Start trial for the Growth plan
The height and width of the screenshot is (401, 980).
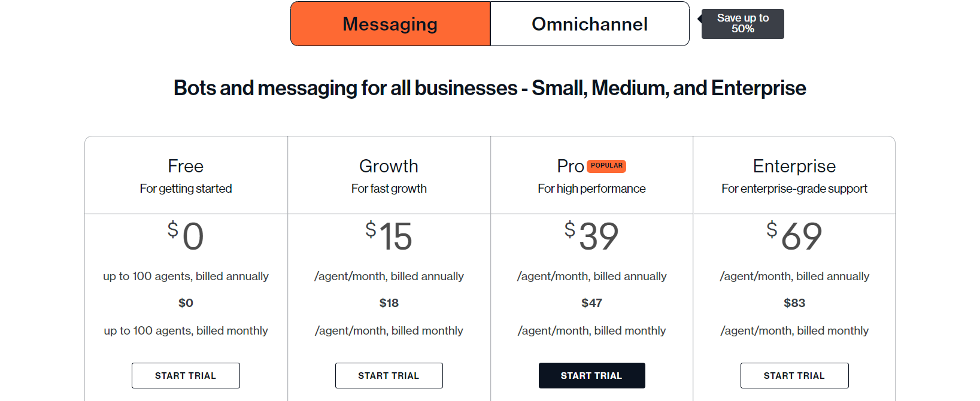(x=389, y=375)
